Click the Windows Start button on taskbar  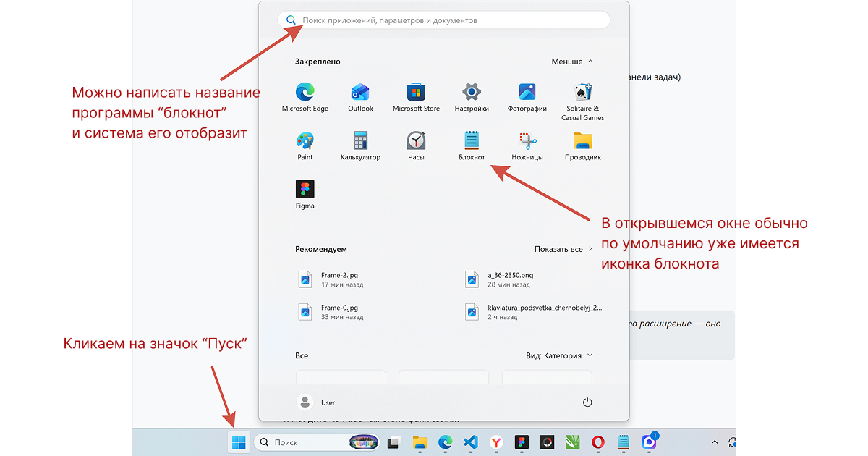(x=239, y=442)
